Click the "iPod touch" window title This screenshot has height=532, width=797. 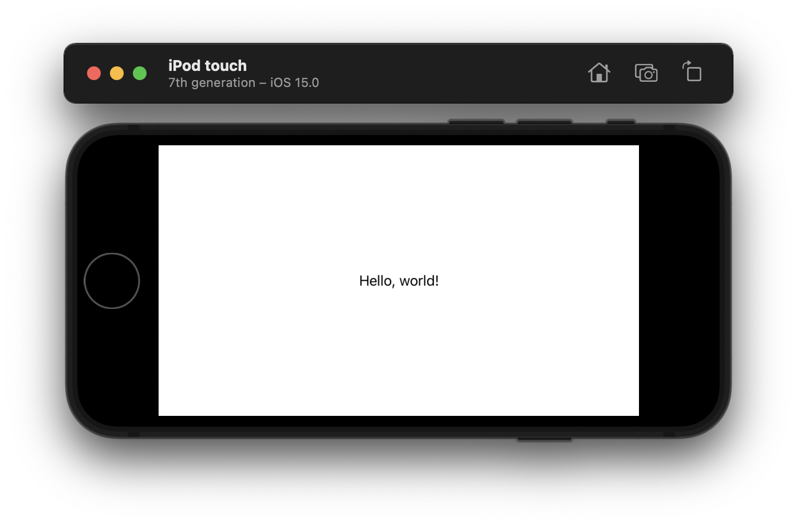coord(207,65)
